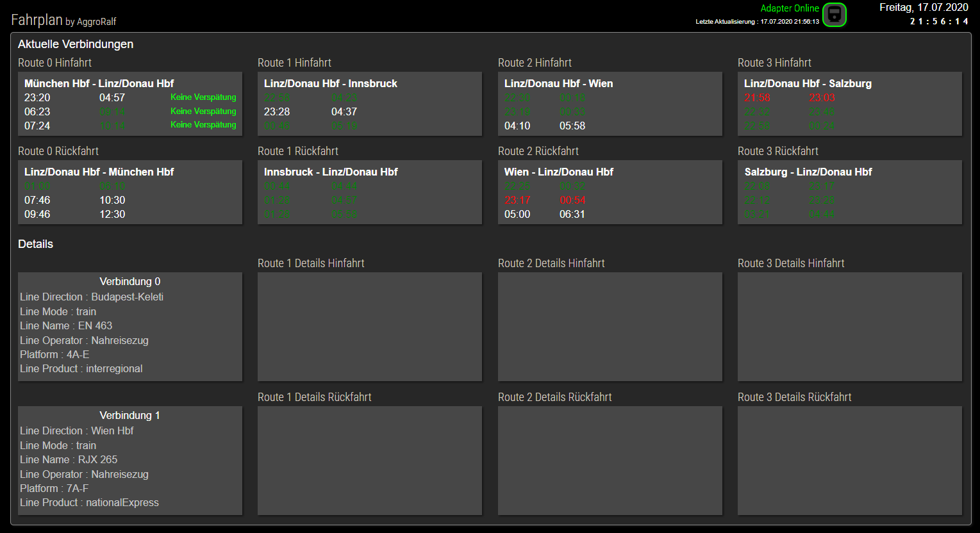The height and width of the screenshot is (533, 980).
Task: Select the 23:28 departure to Innsbruck
Action: pyautogui.click(x=277, y=111)
